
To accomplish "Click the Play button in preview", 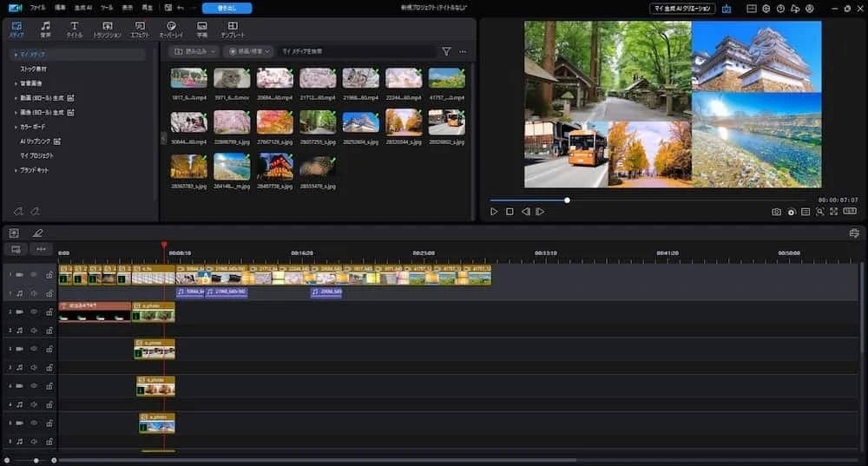I will pyautogui.click(x=494, y=212).
